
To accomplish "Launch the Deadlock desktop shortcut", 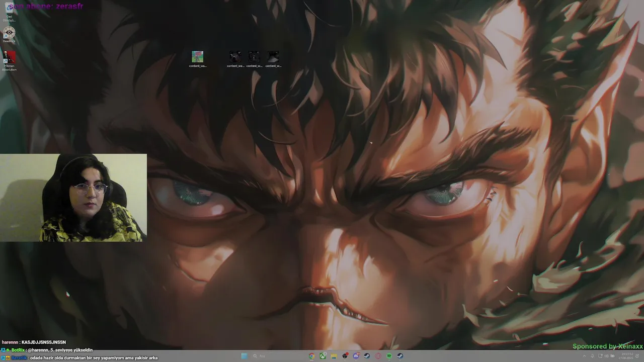I will [9, 35].
